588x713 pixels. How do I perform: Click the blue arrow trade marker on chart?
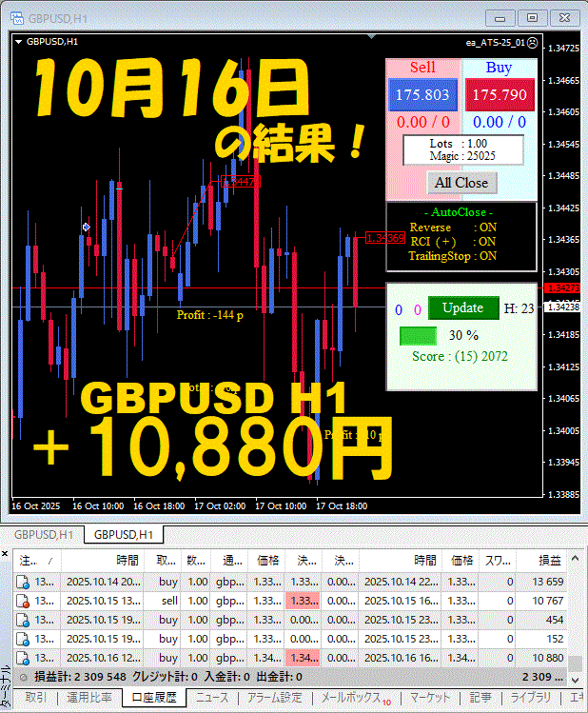point(87,227)
